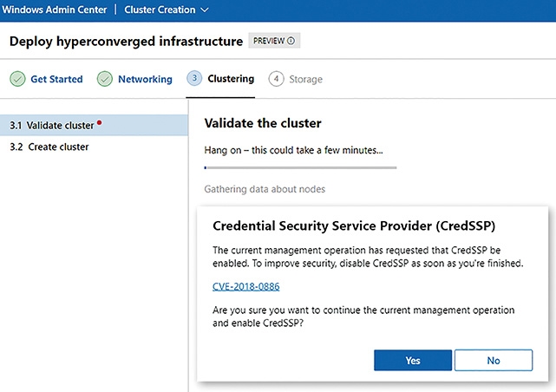This screenshot has height=392, width=556.
Task: Expand the Cluster Creation dropdown chevron
Action: pos(205,10)
